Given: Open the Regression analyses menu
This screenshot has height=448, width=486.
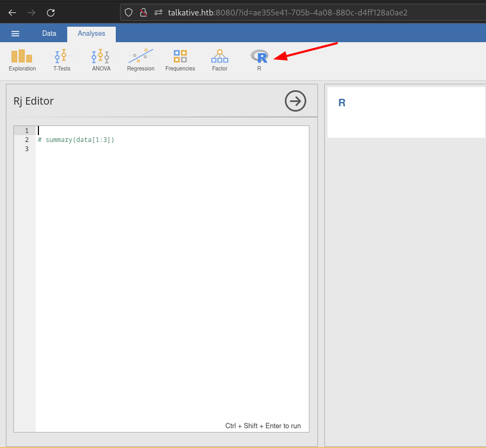Looking at the screenshot, I should click(140, 60).
